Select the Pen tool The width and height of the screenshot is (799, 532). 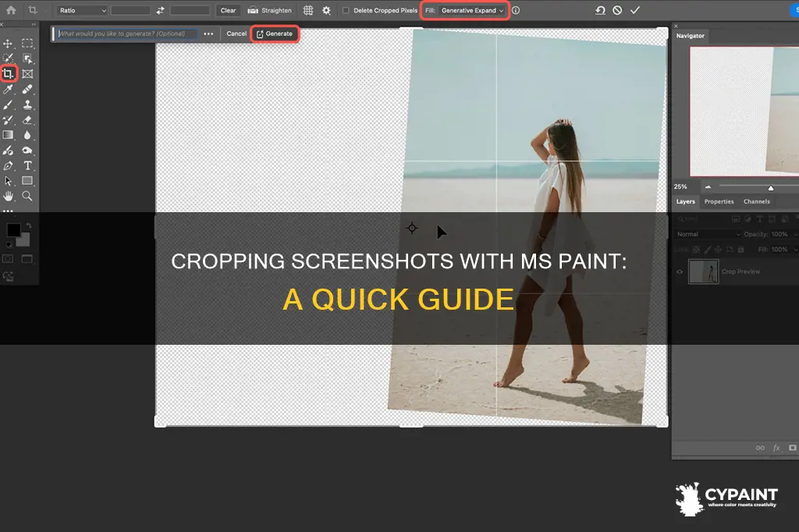[x=8, y=165]
